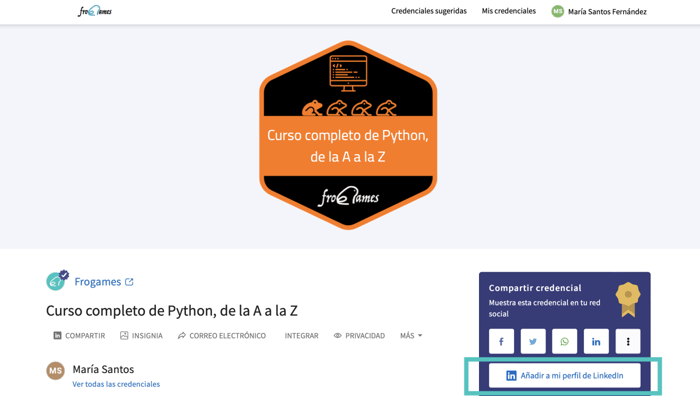Click the course title Curso completo de Python

(172, 310)
